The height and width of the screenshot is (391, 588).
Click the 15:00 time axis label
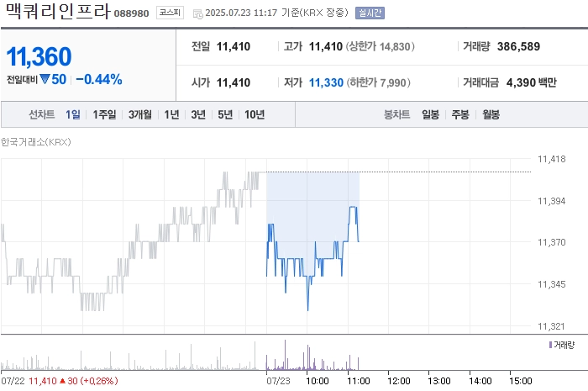(521, 381)
